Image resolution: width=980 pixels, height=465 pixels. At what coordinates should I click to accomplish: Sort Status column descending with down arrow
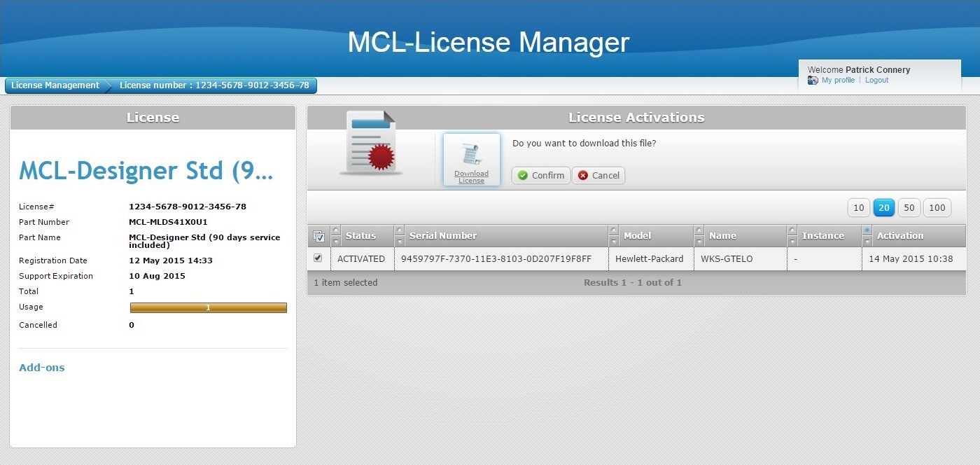click(x=335, y=241)
